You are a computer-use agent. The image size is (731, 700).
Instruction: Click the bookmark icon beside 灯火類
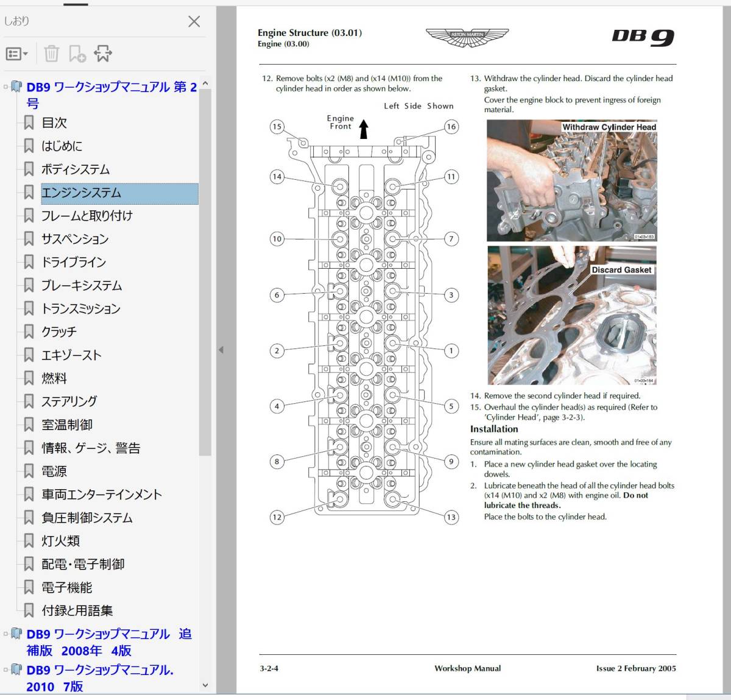pos(29,541)
